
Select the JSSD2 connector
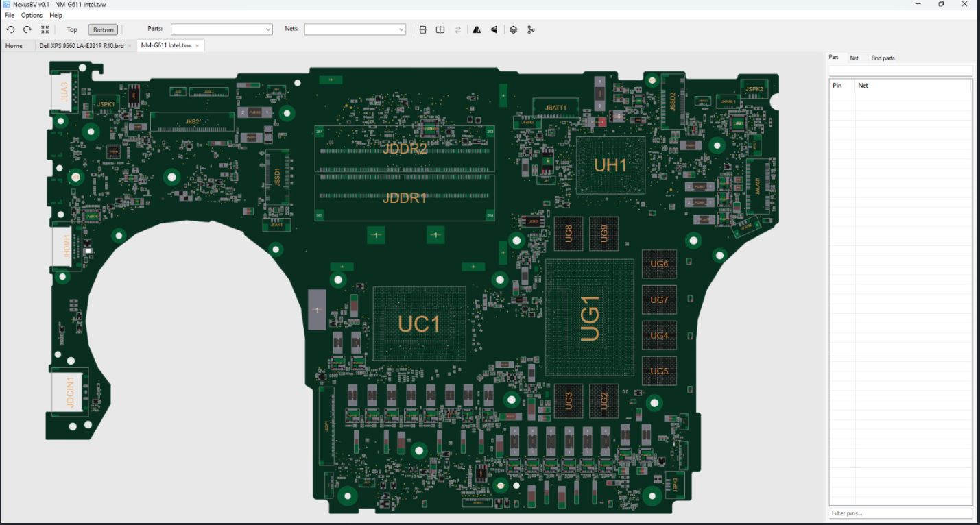[x=673, y=101]
